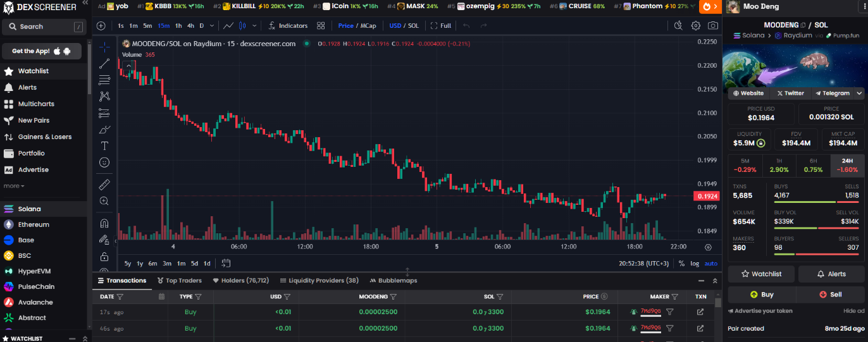The height and width of the screenshot is (342, 868).
Task: Open external transaction link for 17s ago row
Action: pos(700,312)
